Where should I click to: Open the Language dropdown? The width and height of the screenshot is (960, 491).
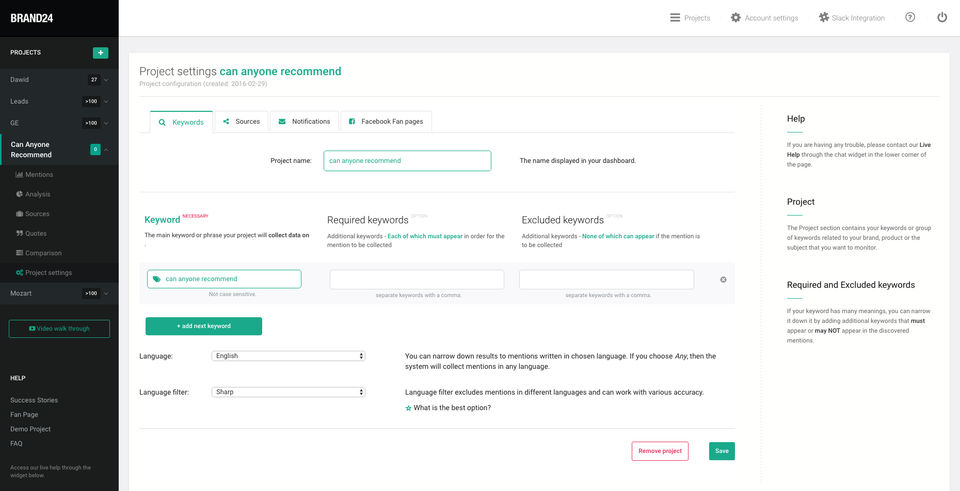click(x=288, y=356)
